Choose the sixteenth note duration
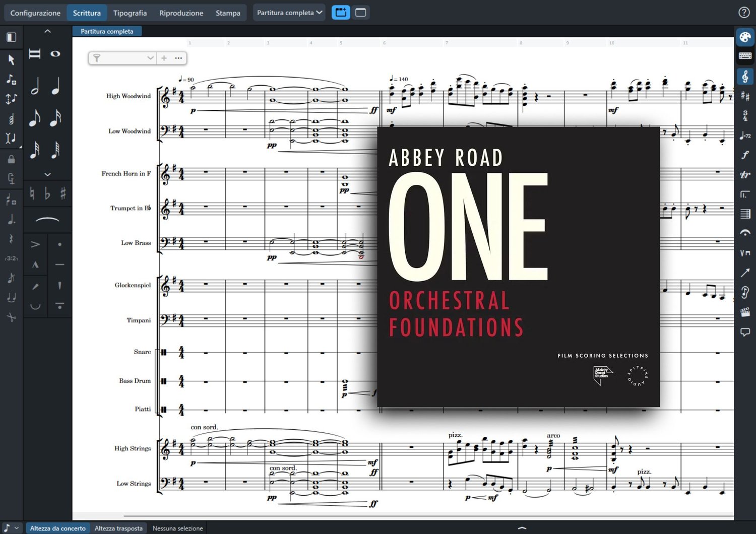Image resolution: width=756 pixels, height=534 pixels. coord(55,118)
